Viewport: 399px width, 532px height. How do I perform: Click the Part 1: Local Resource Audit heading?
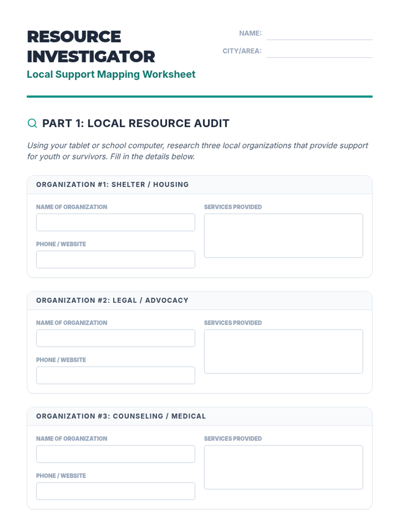(x=136, y=123)
